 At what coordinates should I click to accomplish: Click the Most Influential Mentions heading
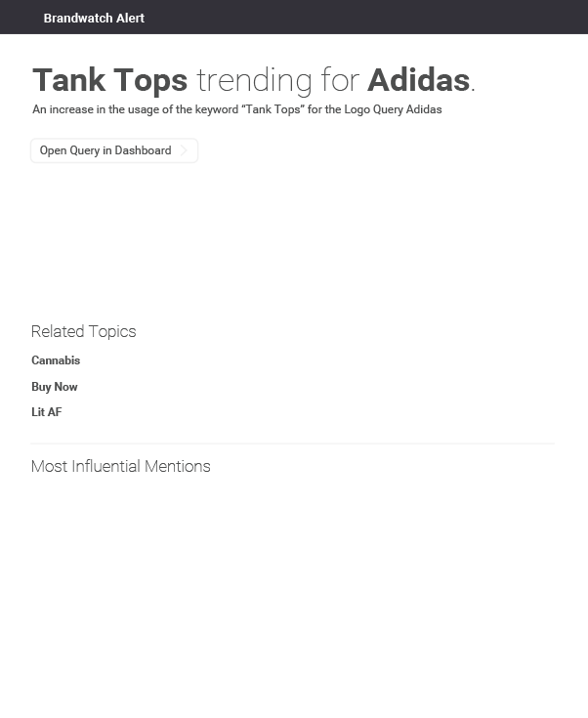tap(121, 466)
